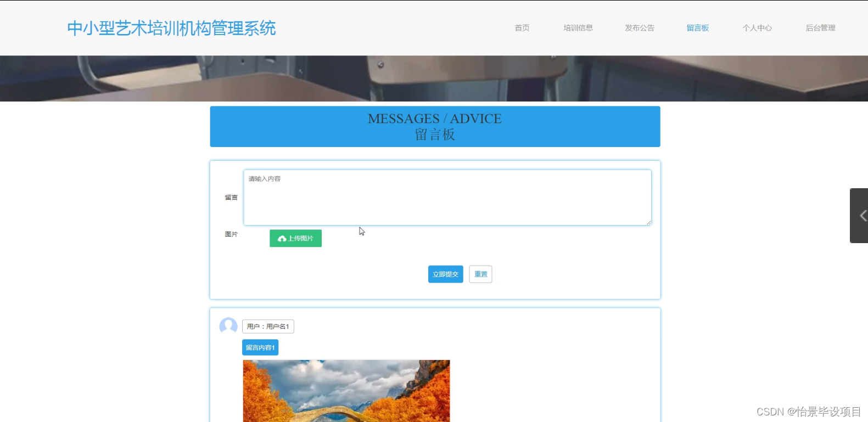
Task: Click the 留言 field label
Action: (231, 198)
